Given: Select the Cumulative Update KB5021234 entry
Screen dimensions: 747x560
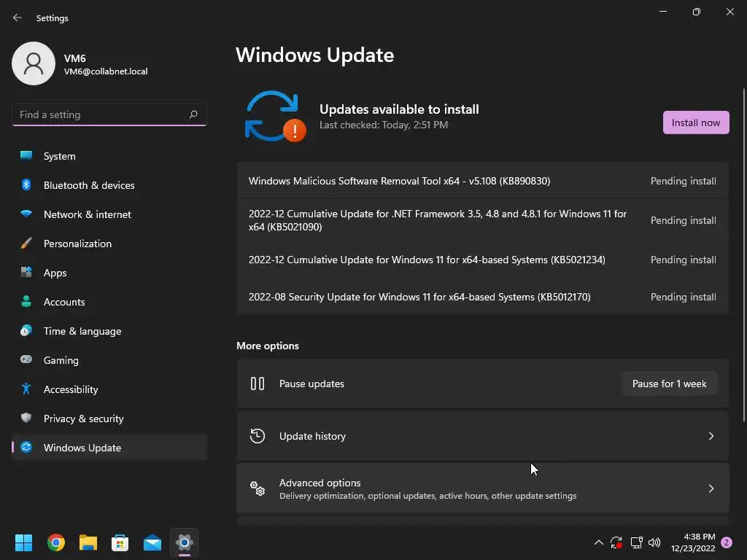Looking at the screenshot, I should point(483,260).
